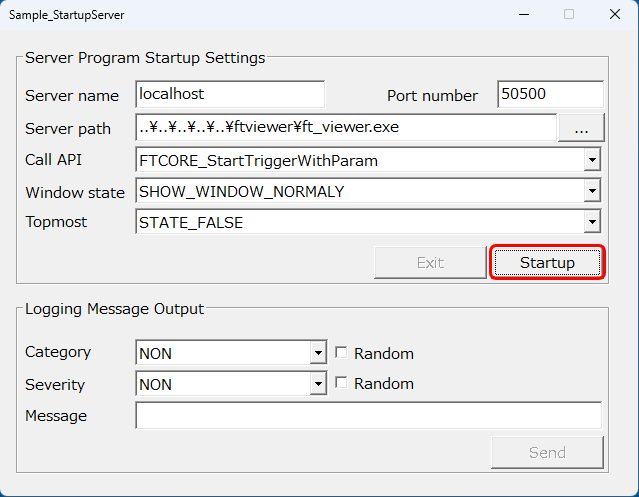This screenshot has width=639, height=497.
Task: Select the Message text field
Action: [368, 416]
